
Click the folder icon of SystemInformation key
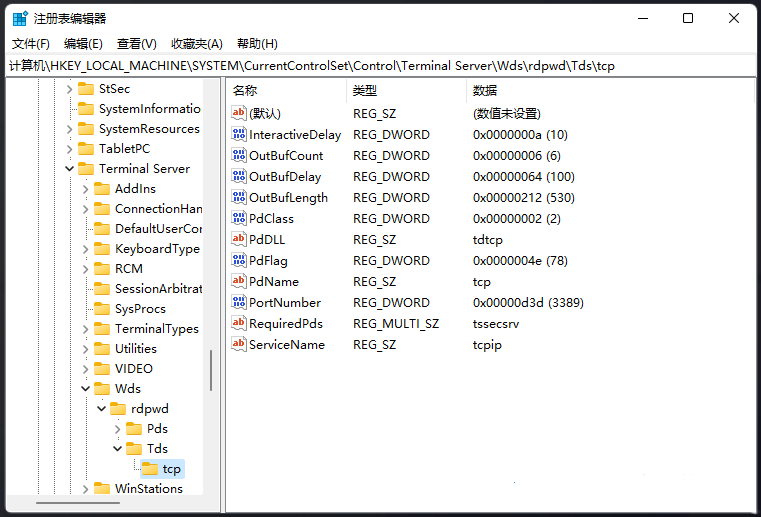[x=86, y=108]
